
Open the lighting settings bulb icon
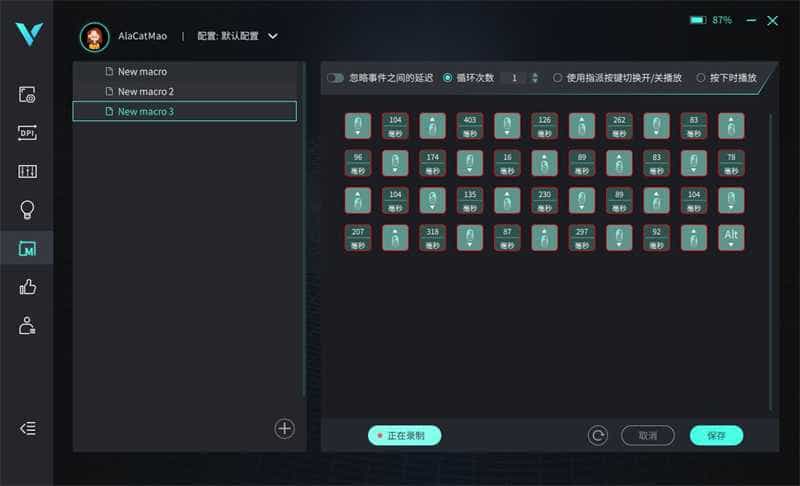tap(28, 209)
